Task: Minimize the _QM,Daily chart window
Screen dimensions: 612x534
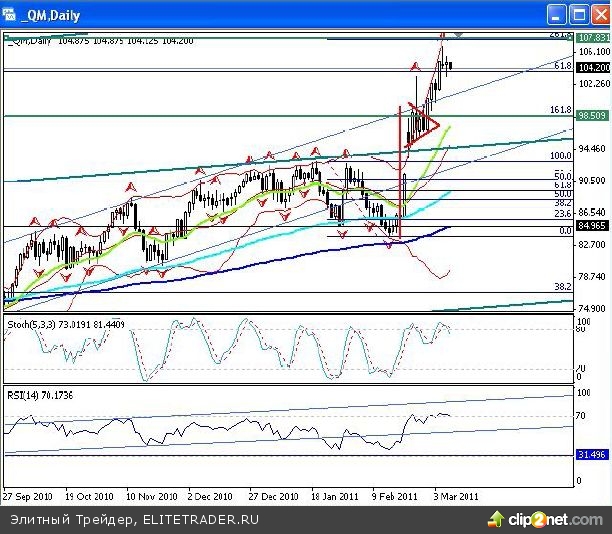Action: click(555, 14)
